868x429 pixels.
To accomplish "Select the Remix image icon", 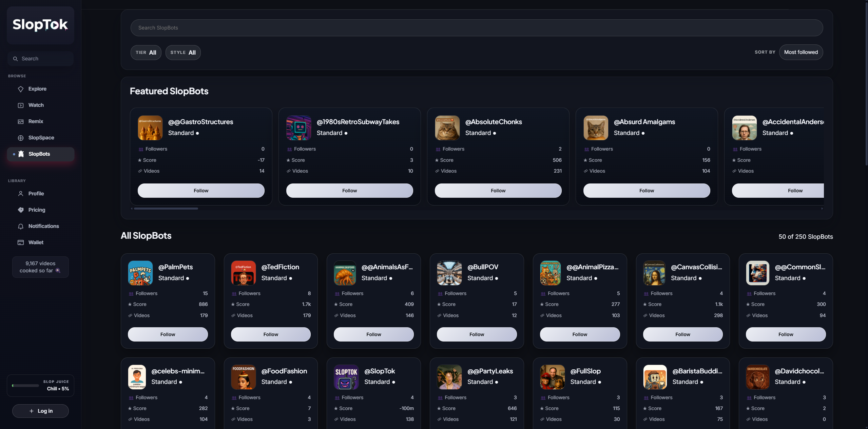I will 21,121.
